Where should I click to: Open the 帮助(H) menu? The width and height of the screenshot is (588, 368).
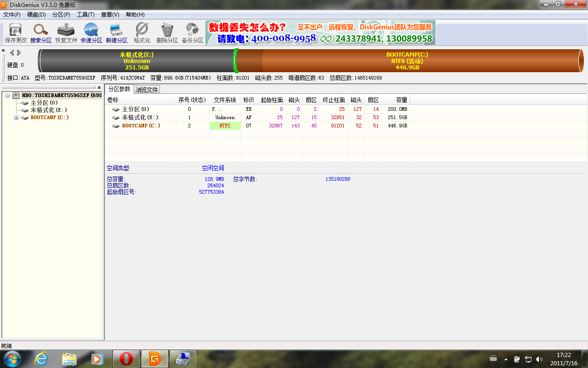135,15
